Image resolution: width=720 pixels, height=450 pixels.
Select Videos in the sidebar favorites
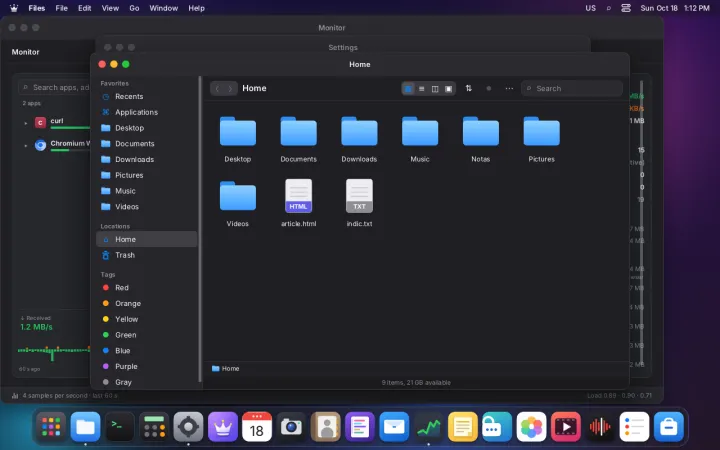point(146,207)
